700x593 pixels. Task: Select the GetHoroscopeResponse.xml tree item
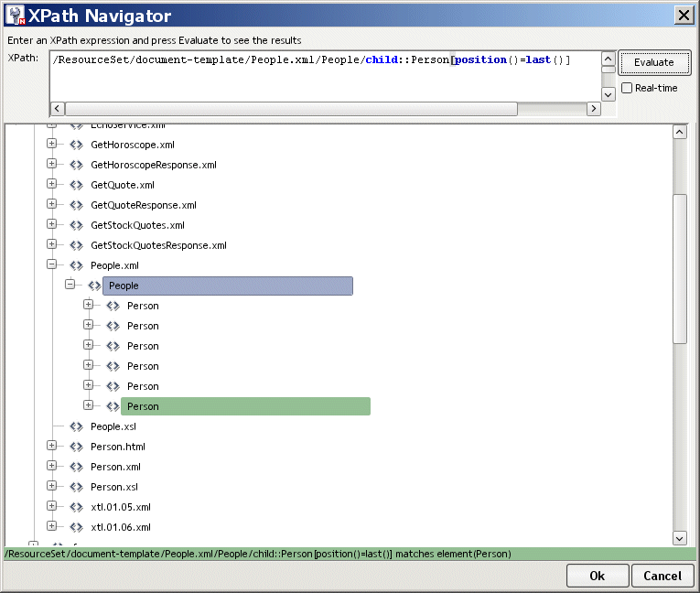(x=154, y=165)
